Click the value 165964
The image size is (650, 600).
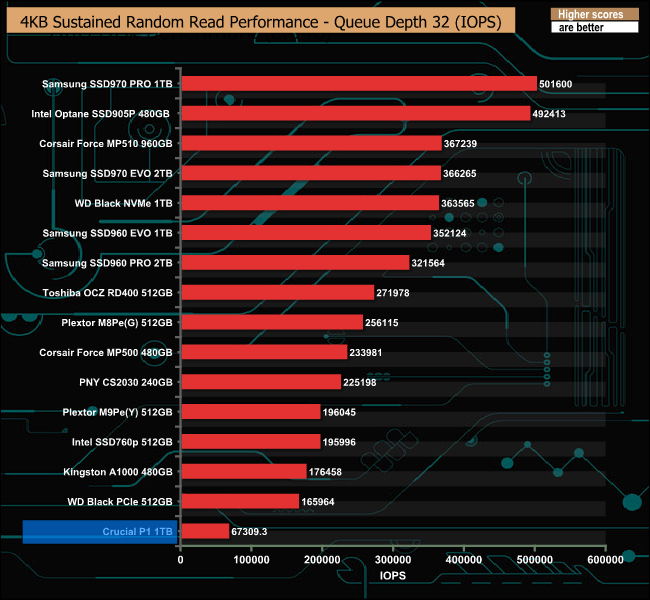click(x=318, y=502)
